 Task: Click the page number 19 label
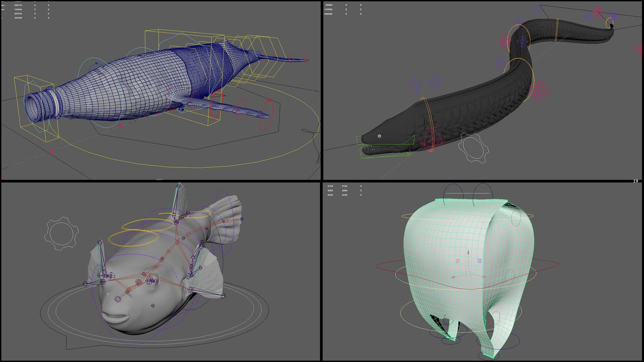pyautogui.click(x=635, y=181)
